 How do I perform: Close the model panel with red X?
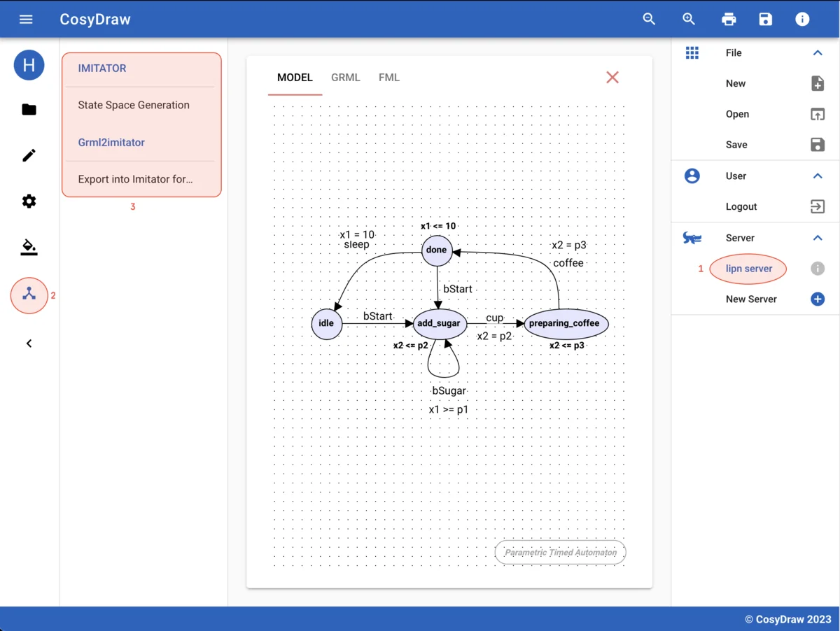[x=612, y=78]
